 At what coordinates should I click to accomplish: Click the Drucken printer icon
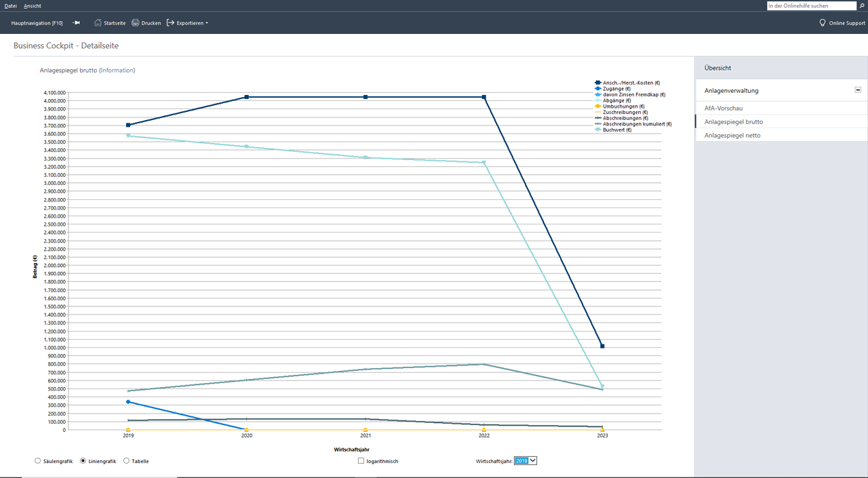tap(136, 23)
